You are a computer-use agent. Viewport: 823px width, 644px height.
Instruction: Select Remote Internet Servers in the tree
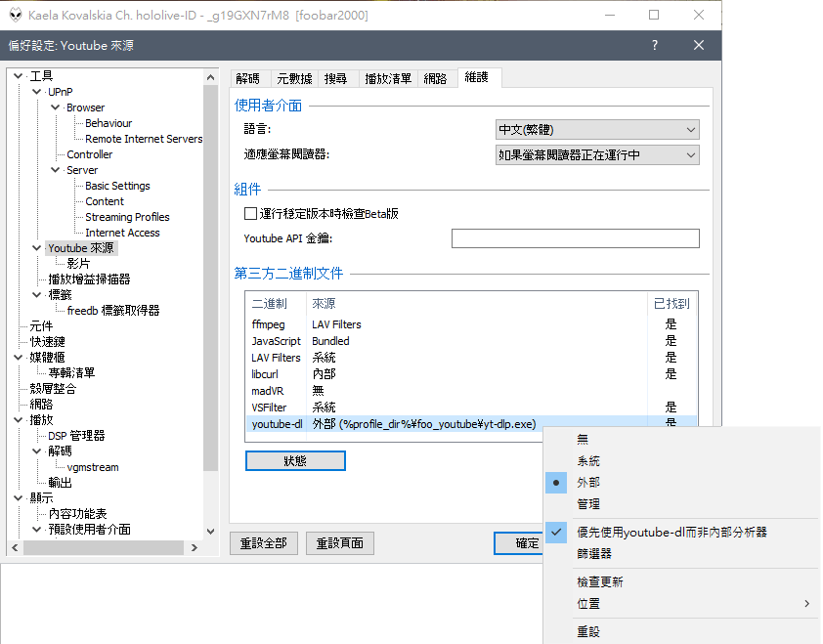(x=144, y=139)
